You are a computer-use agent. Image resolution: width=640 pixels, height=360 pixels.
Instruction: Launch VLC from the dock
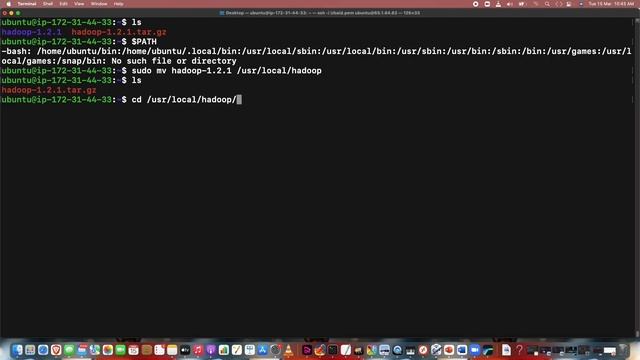(x=289, y=350)
